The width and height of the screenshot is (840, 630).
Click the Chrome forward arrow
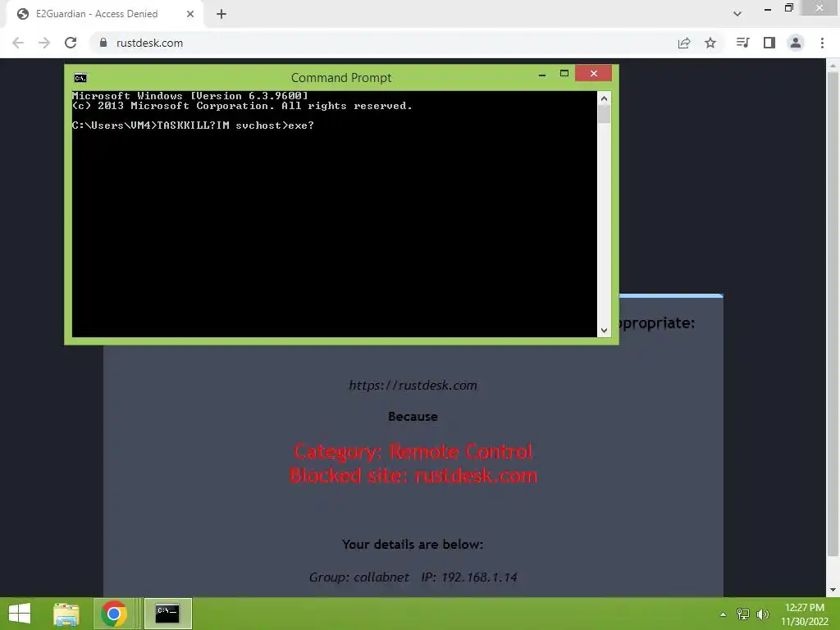pos(44,43)
